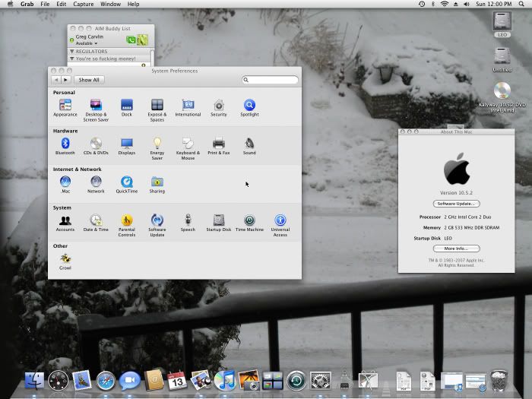Open the Help menu
Image resolution: width=532 pixels, height=399 pixels.
133,4
